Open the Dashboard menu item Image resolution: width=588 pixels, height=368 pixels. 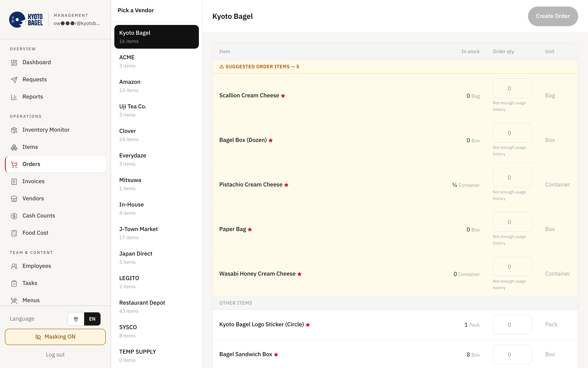click(x=55, y=62)
